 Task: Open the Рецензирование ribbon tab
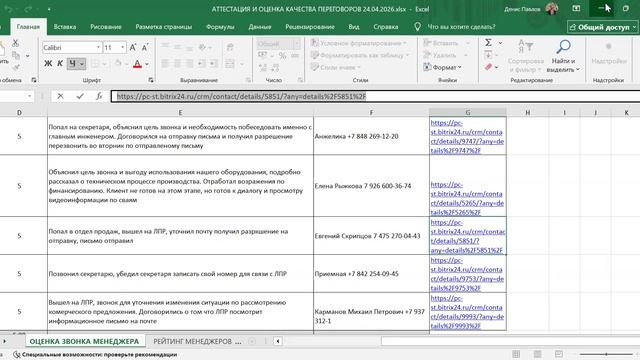310,27
